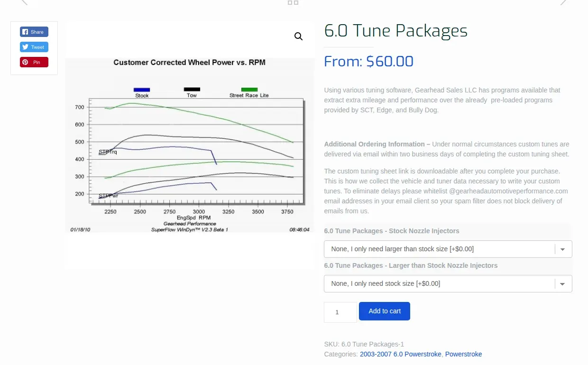The image size is (588, 365).
Task: Tweet this product page
Action: (34, 47)
